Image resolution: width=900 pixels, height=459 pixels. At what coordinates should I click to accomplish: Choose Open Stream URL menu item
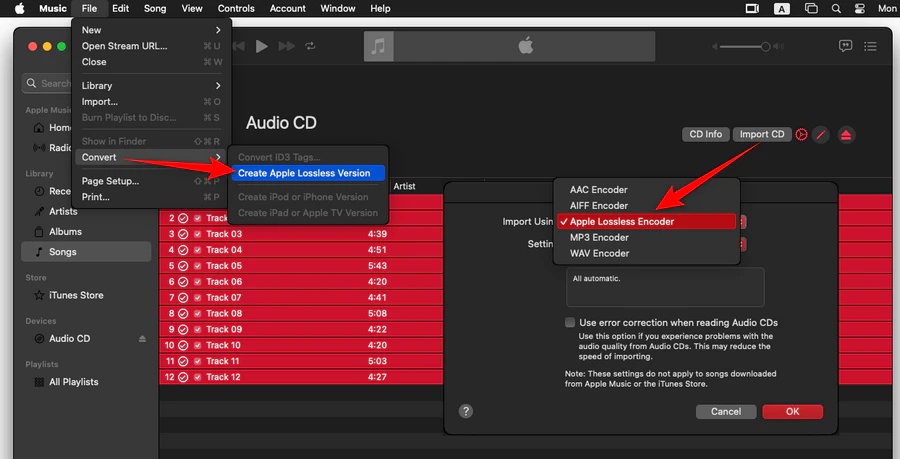pos(152,46)
